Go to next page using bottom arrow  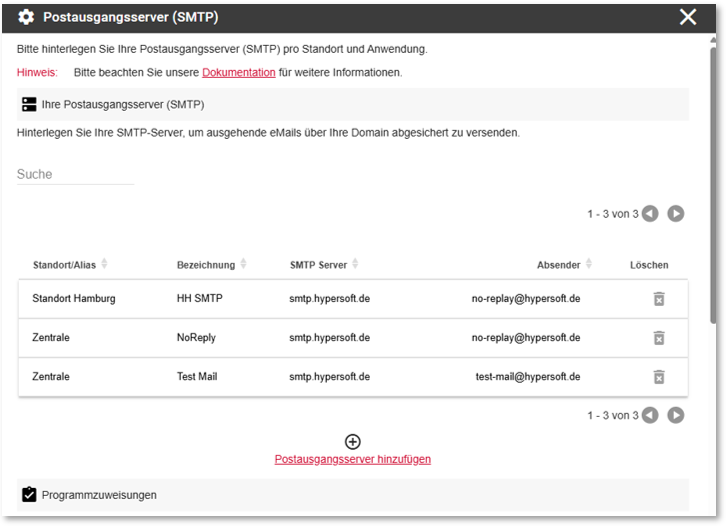pyautogui.click(x=676, y=415)
